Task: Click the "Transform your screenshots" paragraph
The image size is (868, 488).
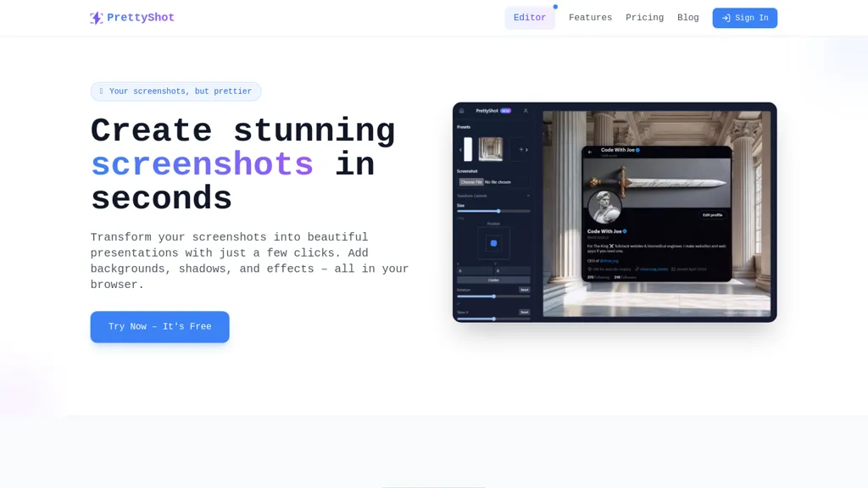Action: (250, 261)
